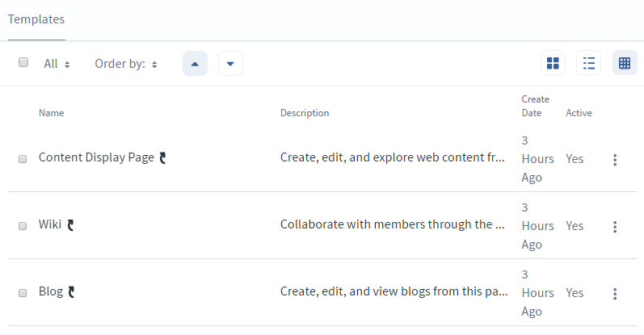Click the propagation icon beside Blog

[71, 292]
